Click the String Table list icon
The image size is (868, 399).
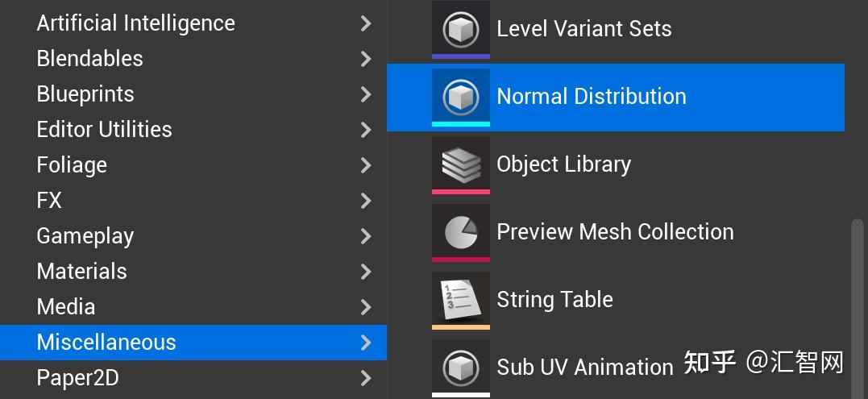[460, 300]
